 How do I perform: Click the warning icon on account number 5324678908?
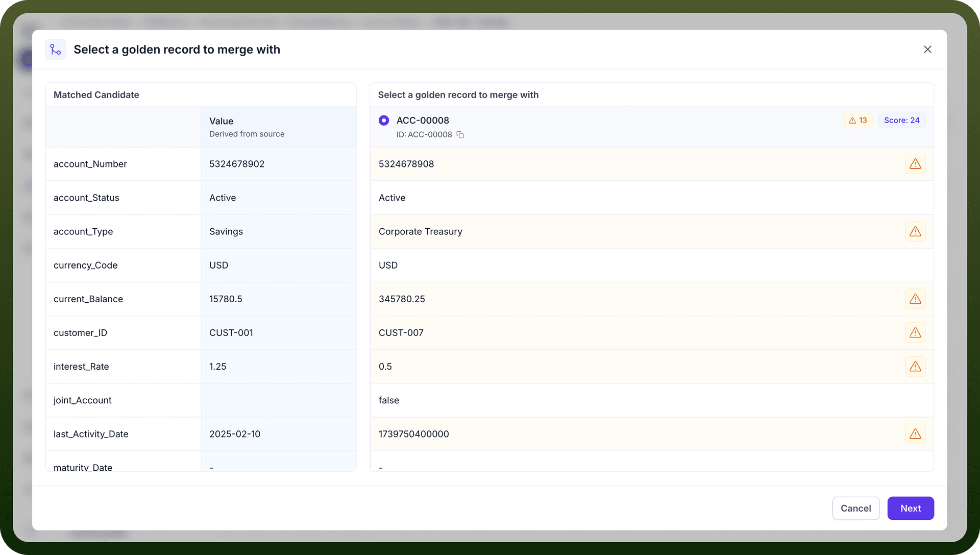coord(915,164)
